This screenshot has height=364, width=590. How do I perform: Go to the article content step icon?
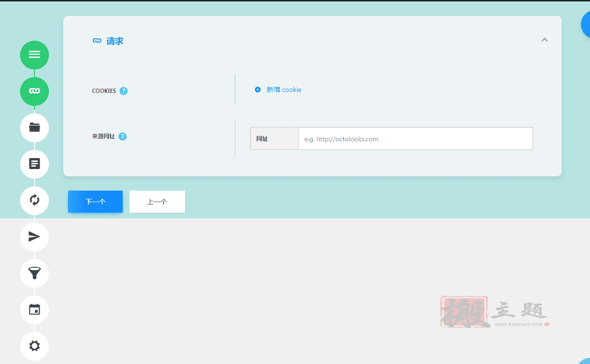click(35, 164)
